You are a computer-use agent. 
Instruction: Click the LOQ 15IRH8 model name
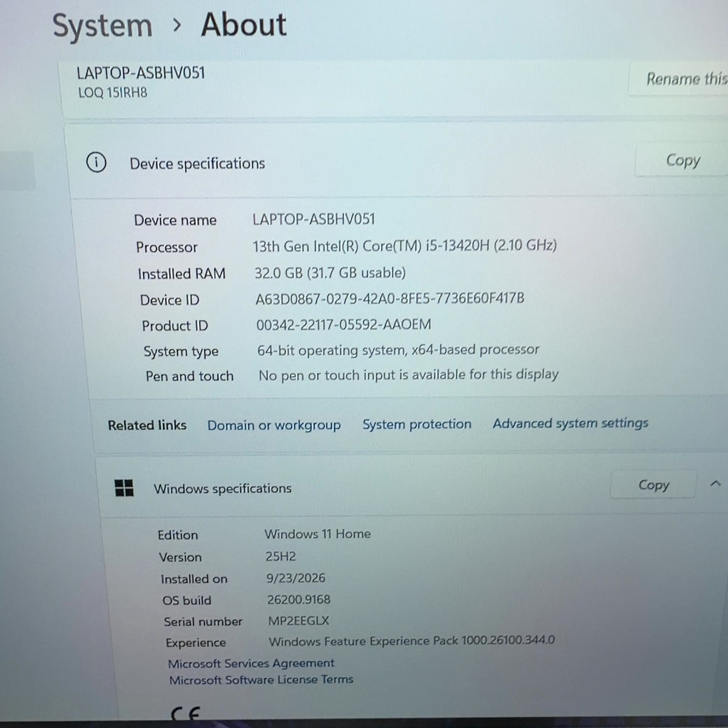(x=113, y=93)
